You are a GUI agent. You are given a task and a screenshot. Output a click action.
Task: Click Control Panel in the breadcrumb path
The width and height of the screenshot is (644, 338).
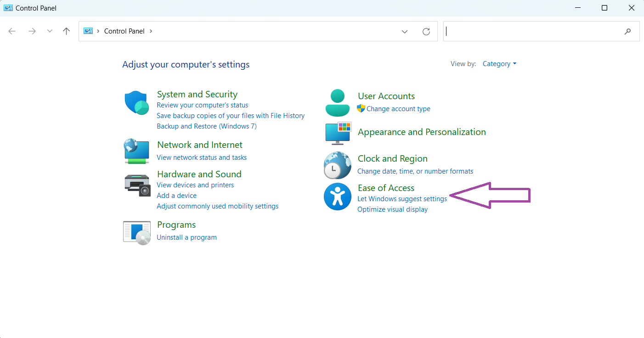[124, 31]
